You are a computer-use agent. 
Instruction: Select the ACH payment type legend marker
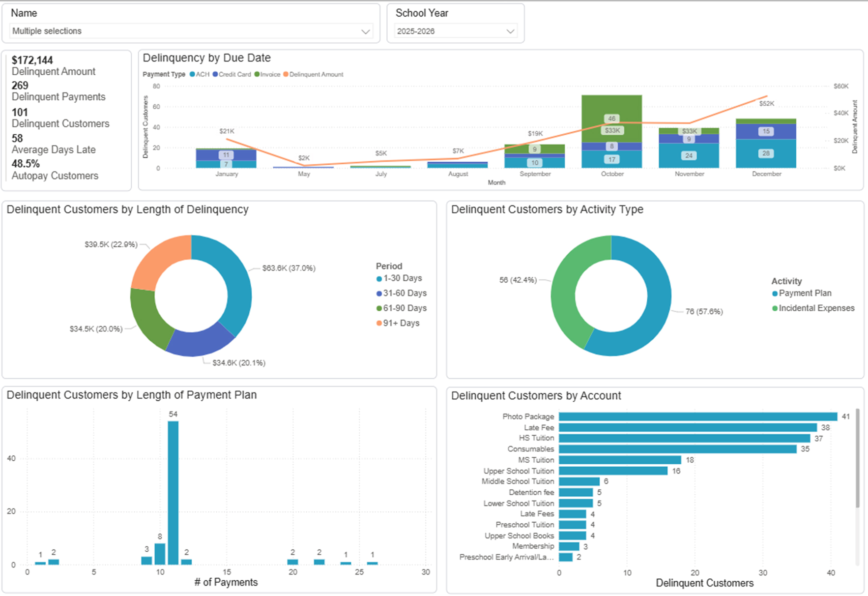[193, 74]
